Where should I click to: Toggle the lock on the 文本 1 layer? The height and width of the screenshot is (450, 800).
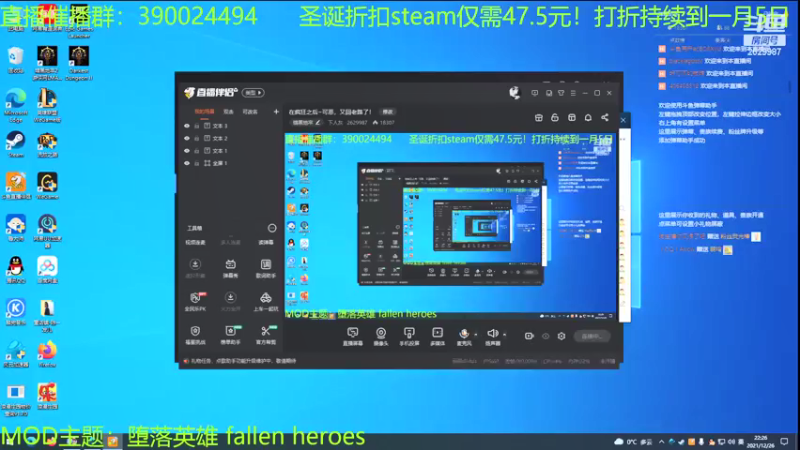coord(196,151)
